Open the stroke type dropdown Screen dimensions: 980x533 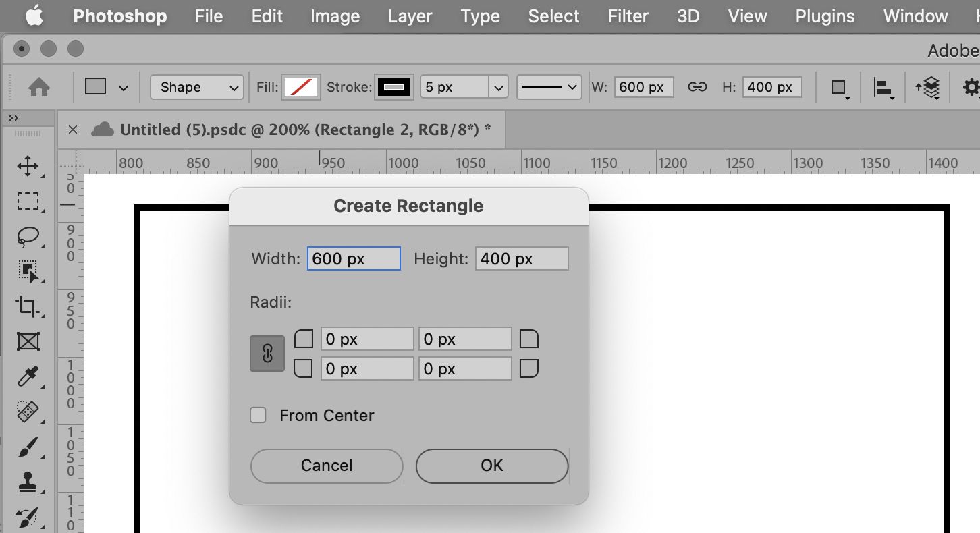(549, 87)
